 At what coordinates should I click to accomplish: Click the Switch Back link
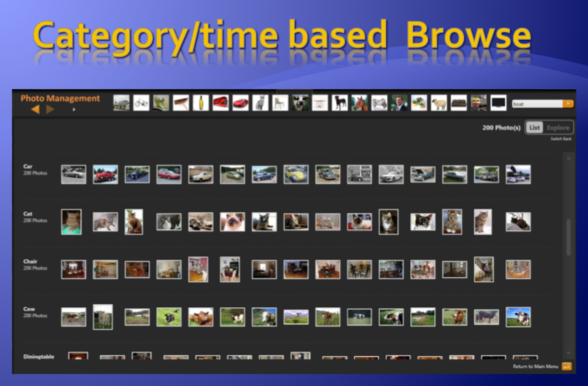(x=561, y=139)
